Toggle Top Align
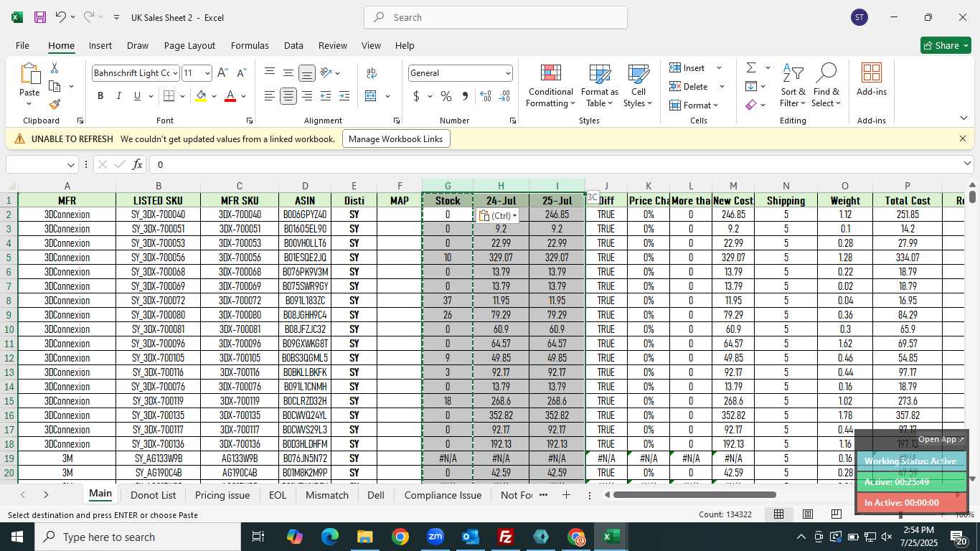The width and height of the screenshot is (980, 551). pos(270,73)
